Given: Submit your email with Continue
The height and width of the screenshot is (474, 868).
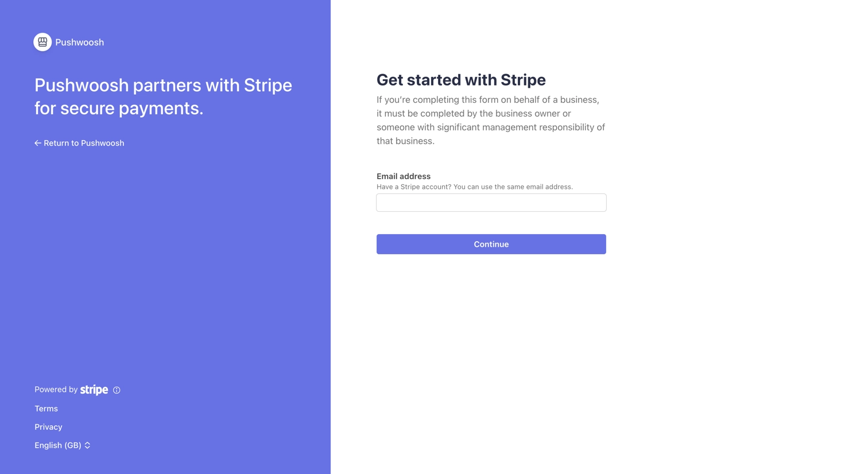Looking at the screenshot, I should tap(491, 244).
